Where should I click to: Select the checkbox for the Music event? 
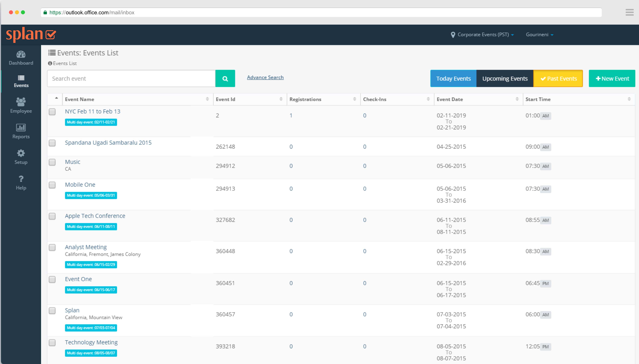[x=52, y=162]
